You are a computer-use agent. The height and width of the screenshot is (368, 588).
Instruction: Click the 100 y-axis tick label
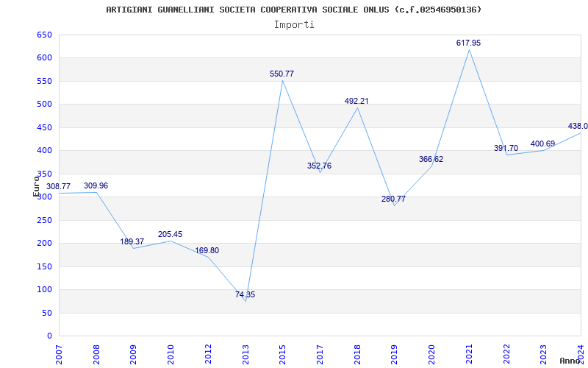(x=44, y=289)
